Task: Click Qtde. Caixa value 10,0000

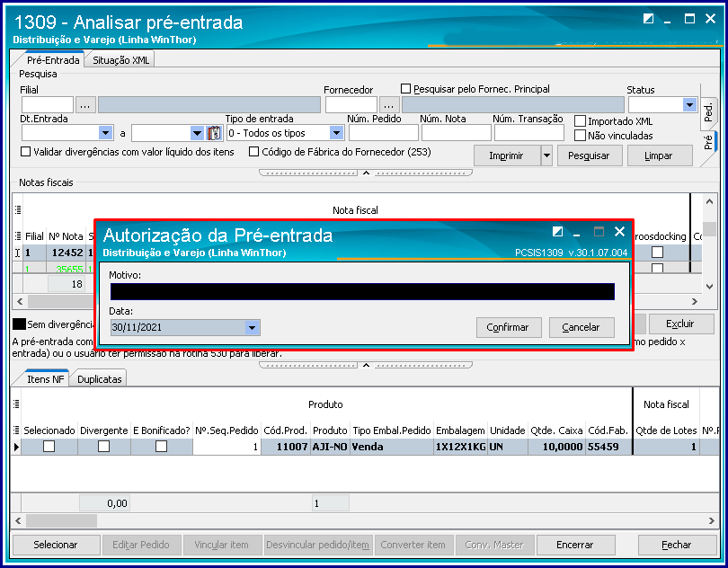Action: (x=556, y=447)
